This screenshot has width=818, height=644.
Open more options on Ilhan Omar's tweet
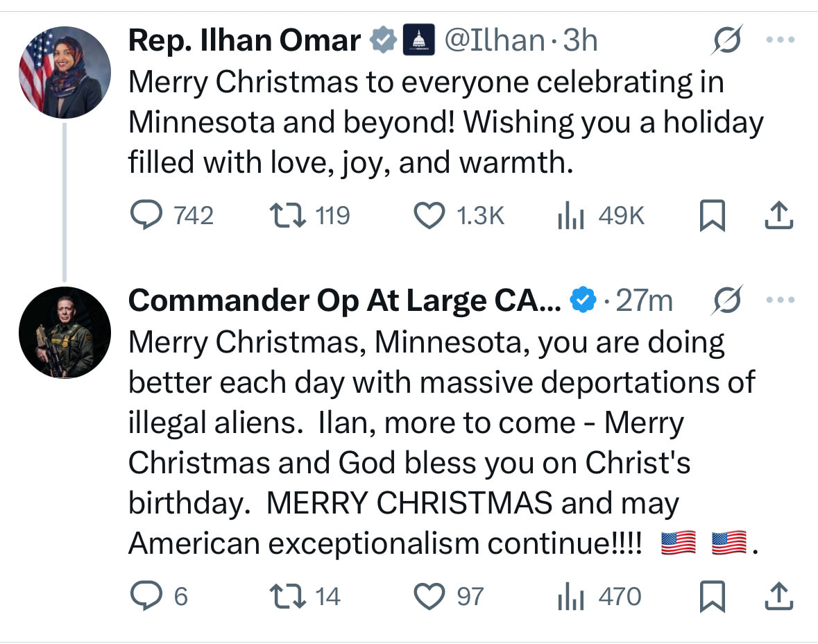(x=780, y=41)
